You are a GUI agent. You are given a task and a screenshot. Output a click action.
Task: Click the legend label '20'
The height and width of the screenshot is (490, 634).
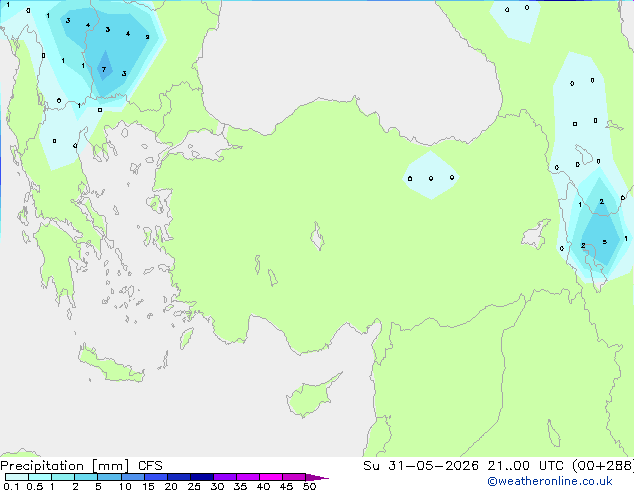pyautogui.click(x=171, y=486)
